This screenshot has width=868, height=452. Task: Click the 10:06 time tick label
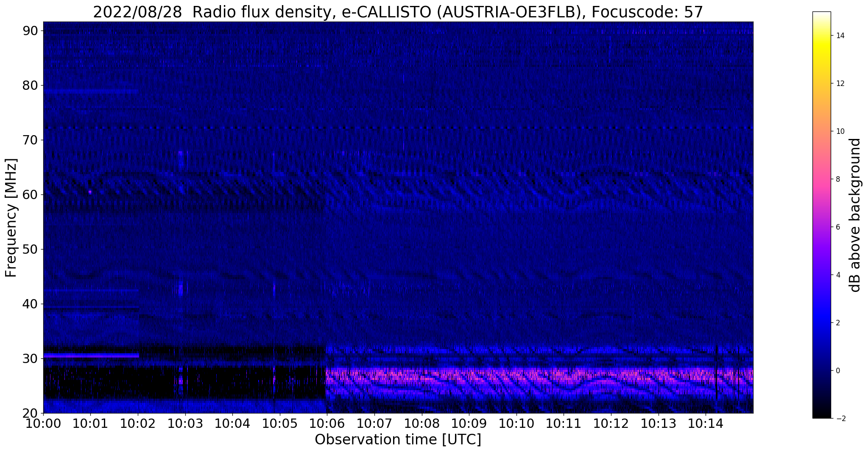click(327, 423)
